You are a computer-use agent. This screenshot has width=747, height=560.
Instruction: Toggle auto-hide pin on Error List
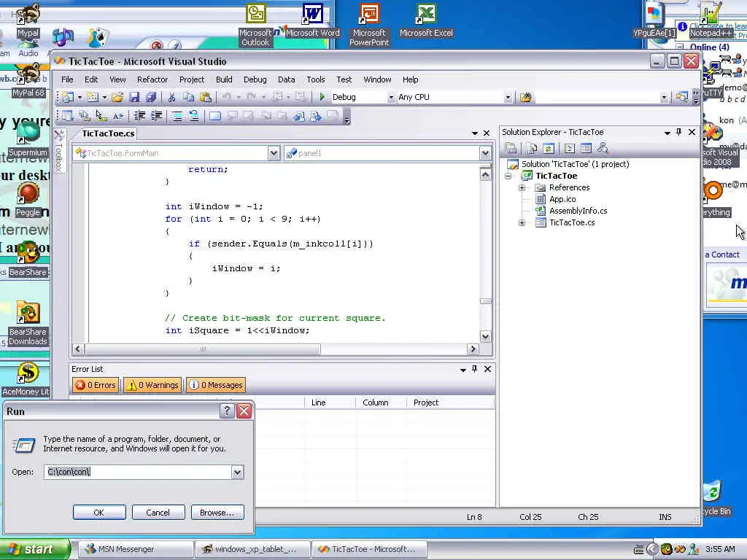[x=474, y=368]
